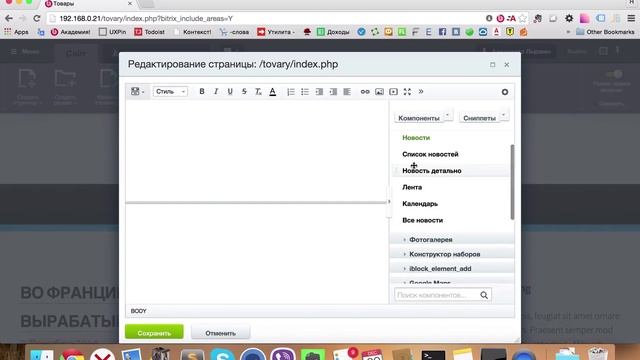Viewport: 640px width, 360px height.
Task: Close the Товары browser tab
Action: point(130,3)
